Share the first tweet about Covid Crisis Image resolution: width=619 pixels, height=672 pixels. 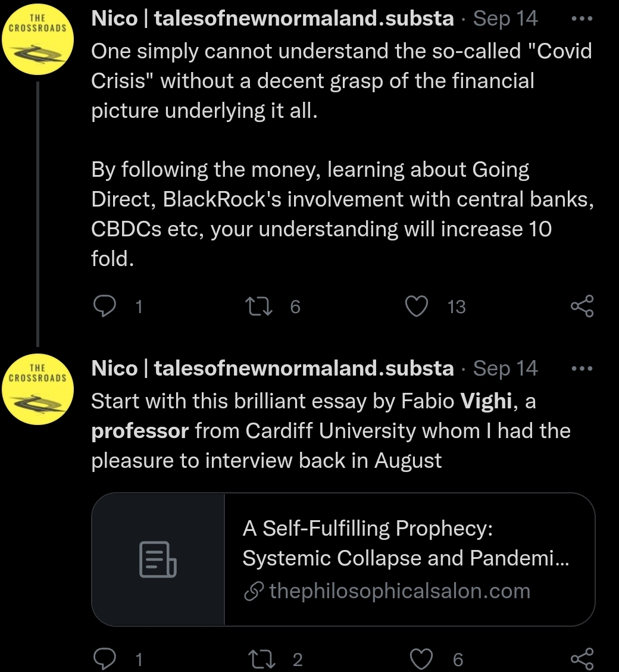pos(582,306)
